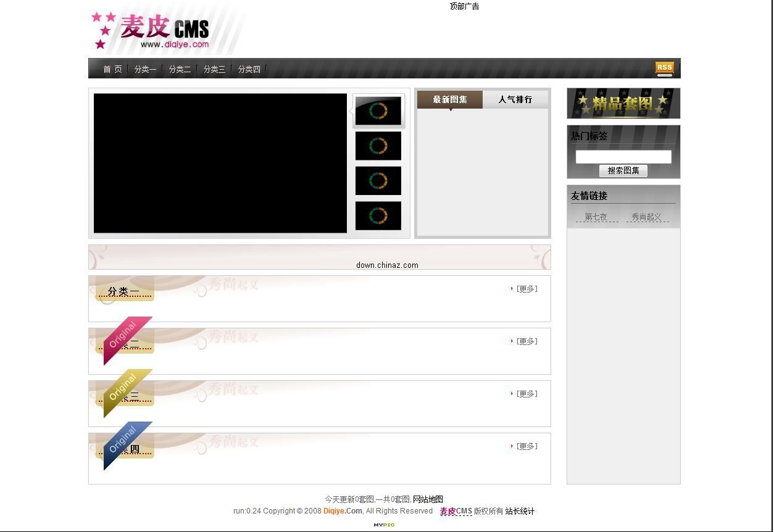
Task: Click 更多 in the 分类四 section
Action: (526, 446)
